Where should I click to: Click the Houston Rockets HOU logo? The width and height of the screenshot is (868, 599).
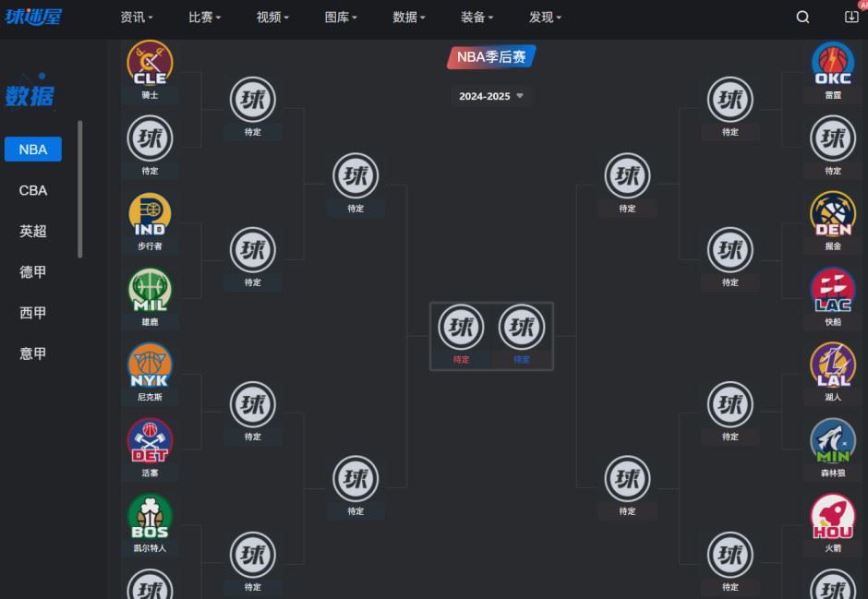tap(833, 517)
